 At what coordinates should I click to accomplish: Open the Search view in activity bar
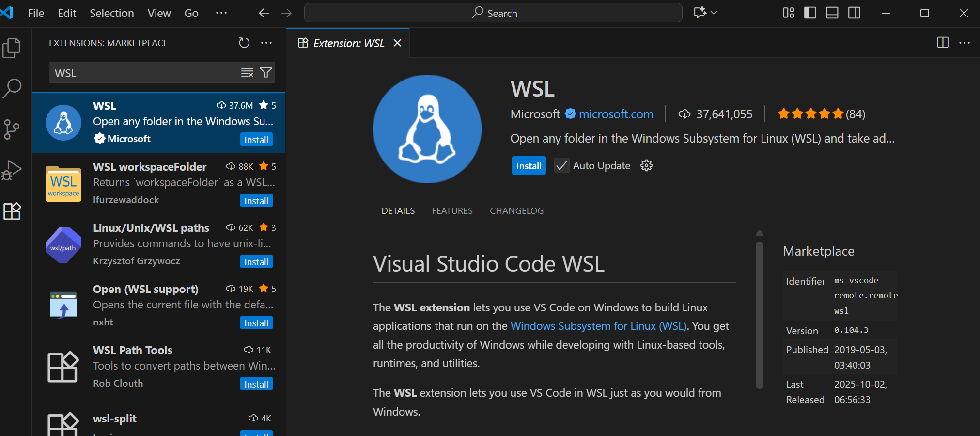(12, 89)
